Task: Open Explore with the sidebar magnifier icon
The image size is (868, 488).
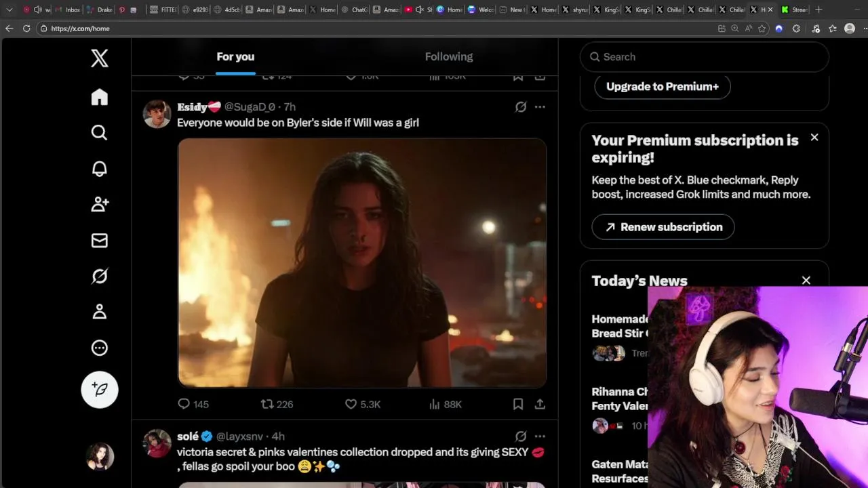Action: pos(100,133)
